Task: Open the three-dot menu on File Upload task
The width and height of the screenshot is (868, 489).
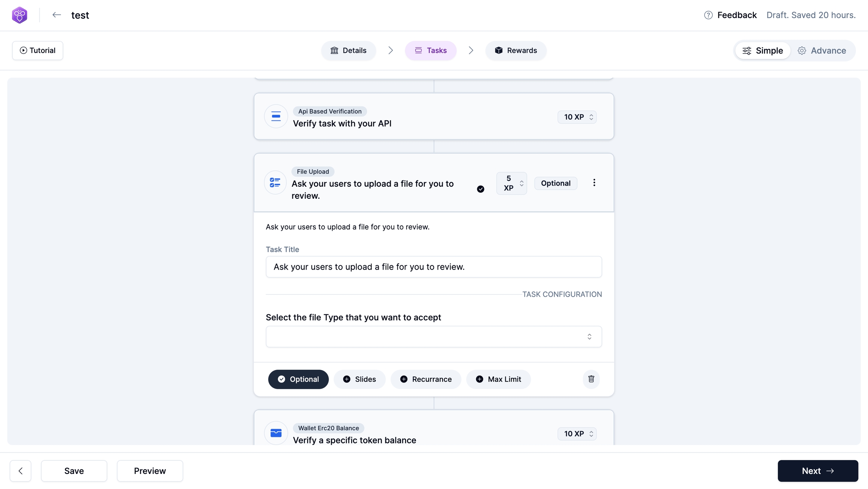Action: pyautogui.click(x=594, y=183)
